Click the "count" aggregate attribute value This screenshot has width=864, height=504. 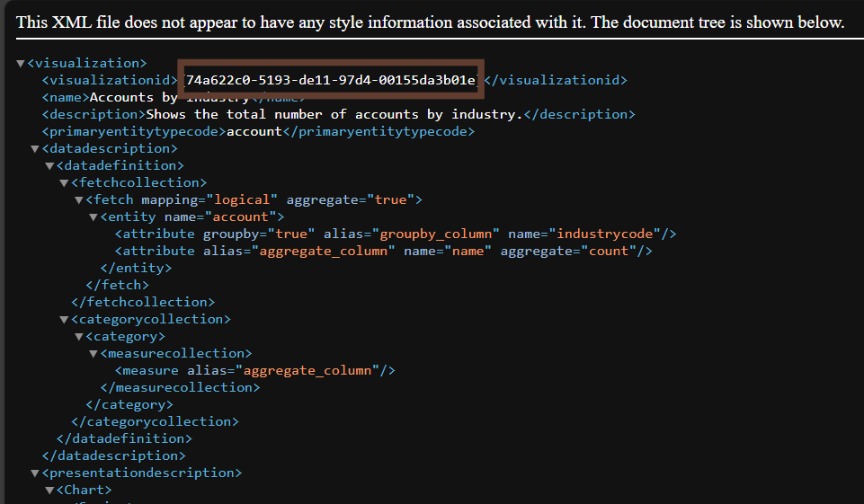(x=608, y=251)
